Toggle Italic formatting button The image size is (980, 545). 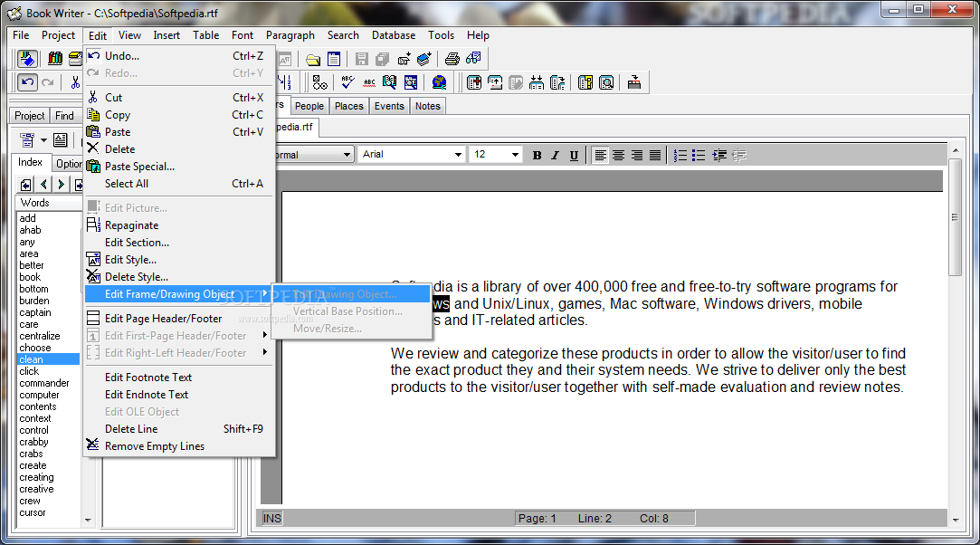(555, 155)
